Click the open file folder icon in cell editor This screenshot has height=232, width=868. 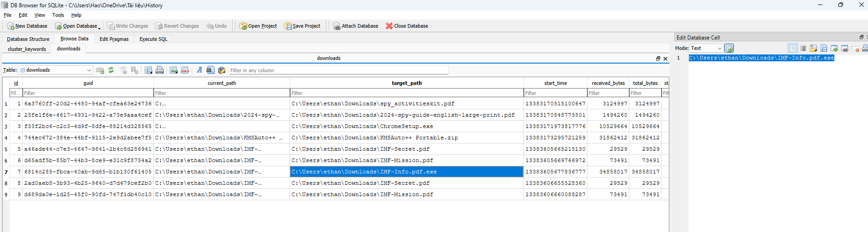click(813, 48)
